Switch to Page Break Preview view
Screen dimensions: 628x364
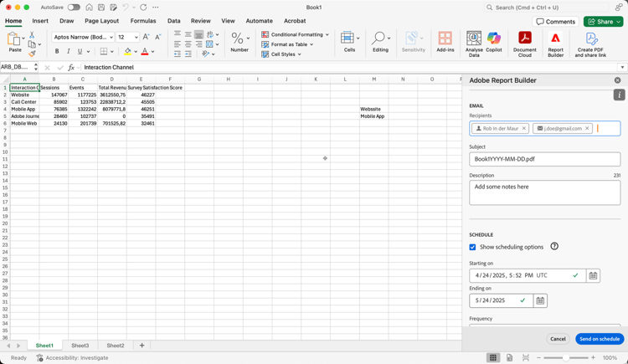click(x=526, y=357)
